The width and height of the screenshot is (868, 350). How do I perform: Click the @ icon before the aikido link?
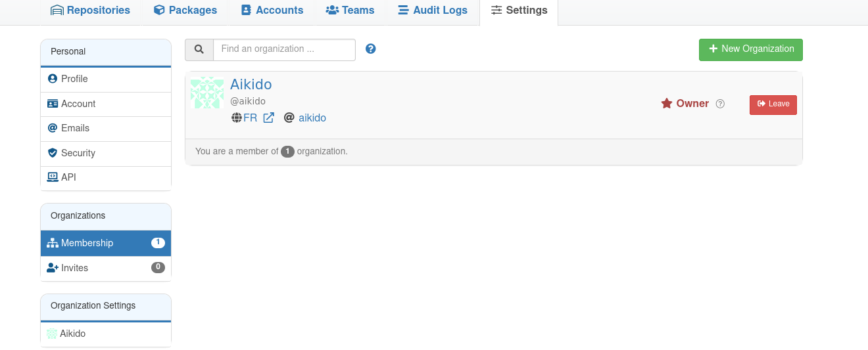coord(289,118)
